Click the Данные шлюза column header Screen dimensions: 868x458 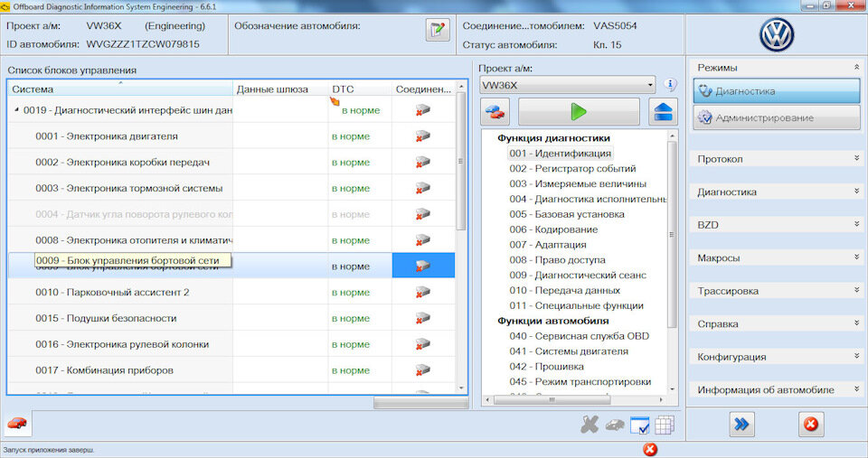pos(280,89)
